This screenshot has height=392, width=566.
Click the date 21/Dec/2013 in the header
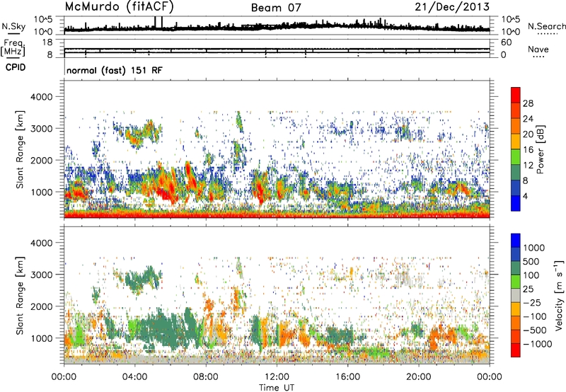[452, 7]
